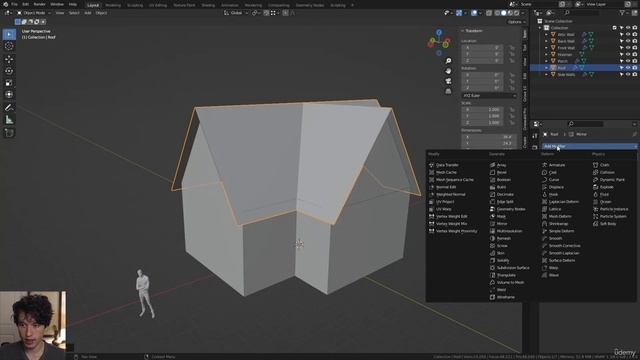
Task: Hide the Side Walls object in viewport
Action: click(x=628, y=74)
